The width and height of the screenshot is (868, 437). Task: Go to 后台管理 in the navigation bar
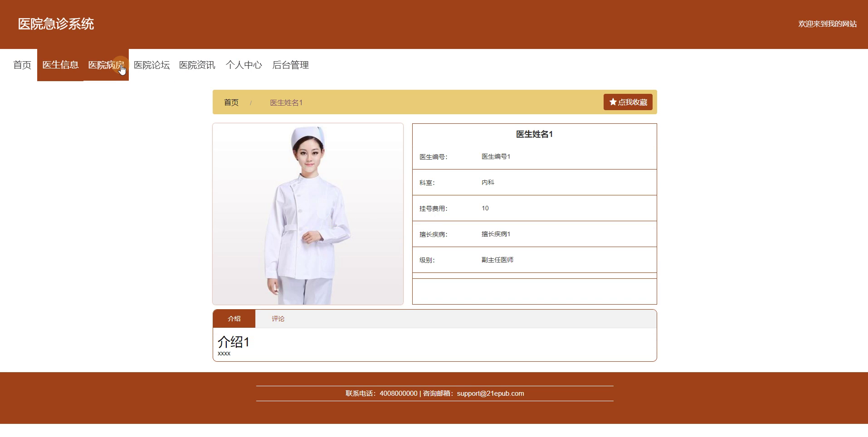pos(290,65)
